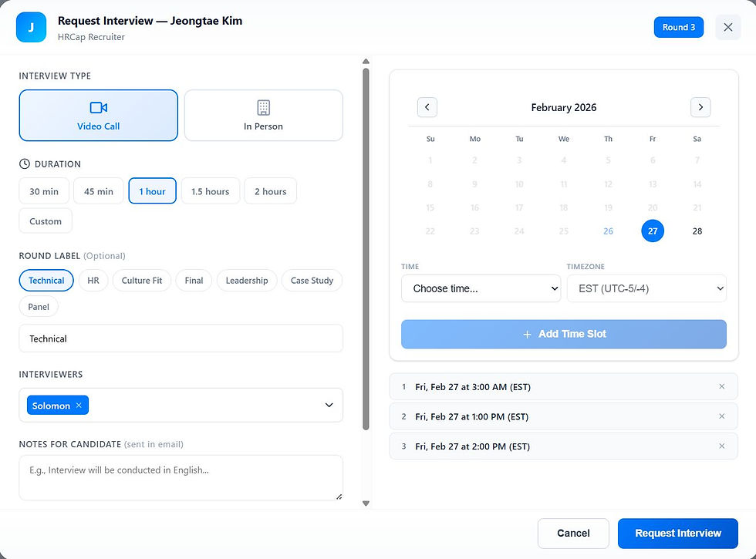
Task: Switch interview type to In Person
Action: pyautogui.click(x=263, y=116)
